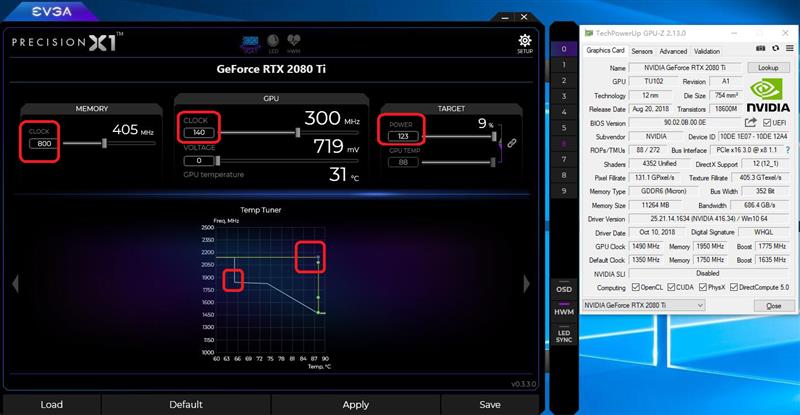Click the Save button
Image resolution: width=800 pixels, height=415 pixels.
490,405
